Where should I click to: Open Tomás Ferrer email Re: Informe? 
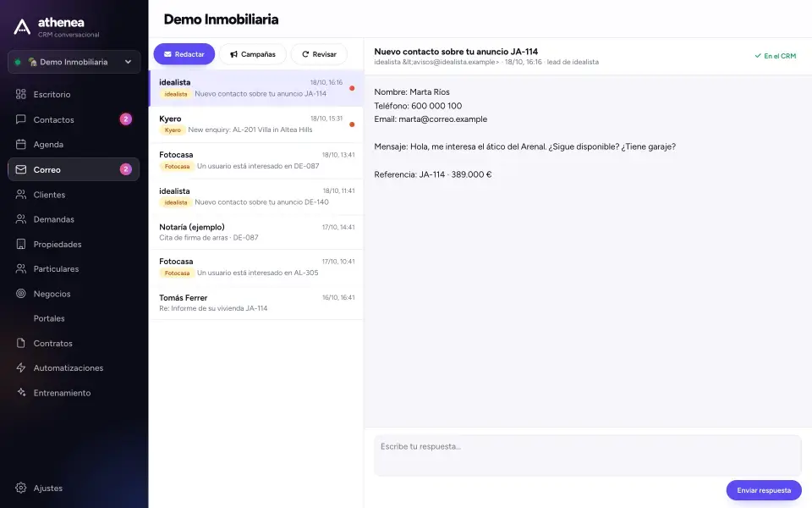(256, 303)
